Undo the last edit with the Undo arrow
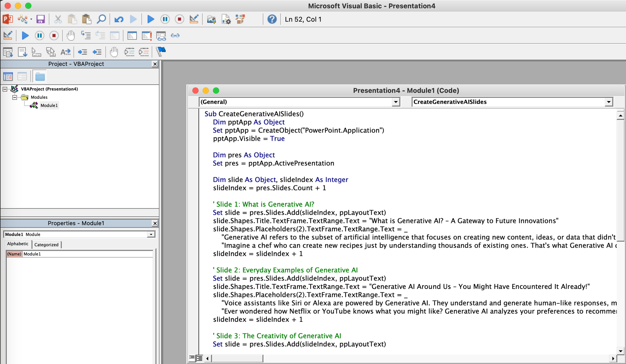The width and height of the screenshot is (626, 364). [119, 19]
